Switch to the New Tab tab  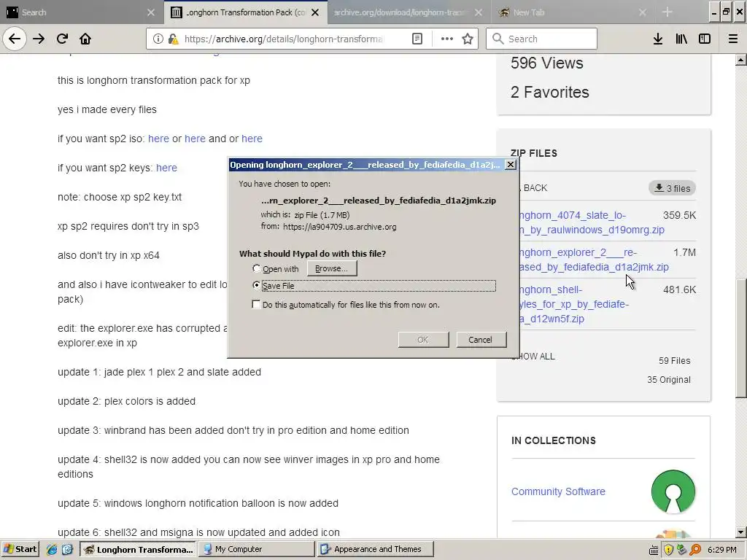pos(567,12)
